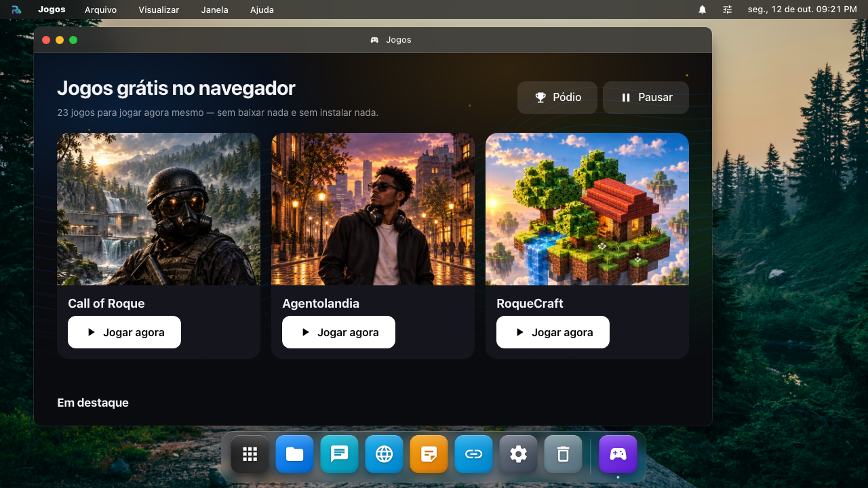Open the app launcher grid in dock
Image resolution: width=868 pixels, height=488 pixels.
pos(250,454)
